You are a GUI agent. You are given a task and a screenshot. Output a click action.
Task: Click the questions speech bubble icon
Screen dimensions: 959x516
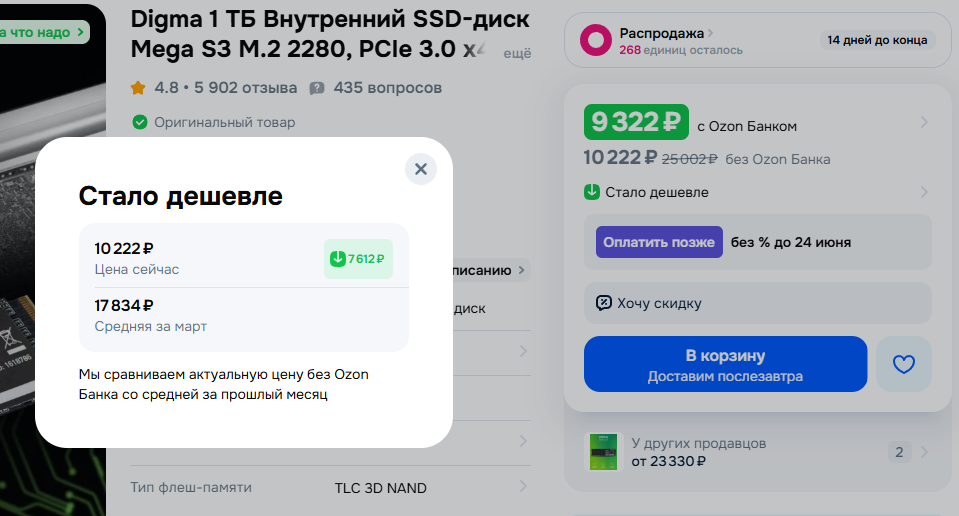[317, 88]
